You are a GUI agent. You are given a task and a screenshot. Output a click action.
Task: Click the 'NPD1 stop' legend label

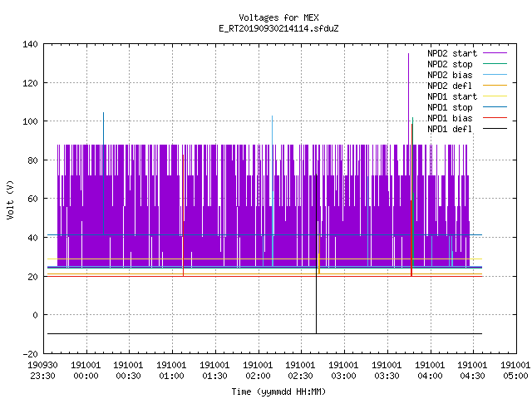pyautogui.click(x=450, y=107)
